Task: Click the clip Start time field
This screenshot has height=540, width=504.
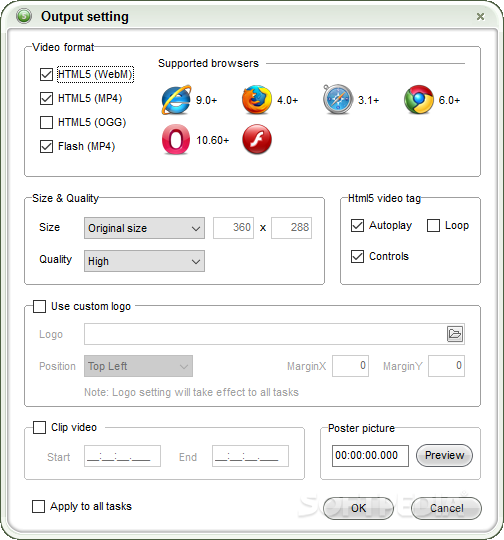Action: click(x=122, y=456)
